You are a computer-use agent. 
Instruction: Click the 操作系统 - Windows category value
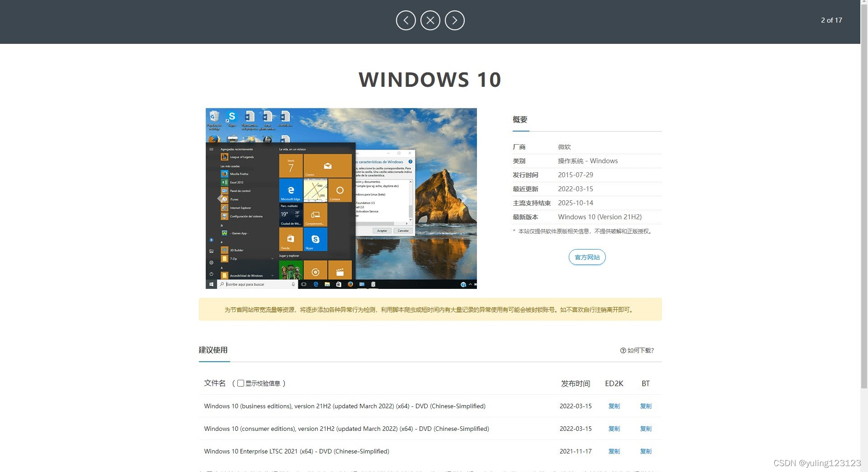pyautogui.click(x=588, y=161)
